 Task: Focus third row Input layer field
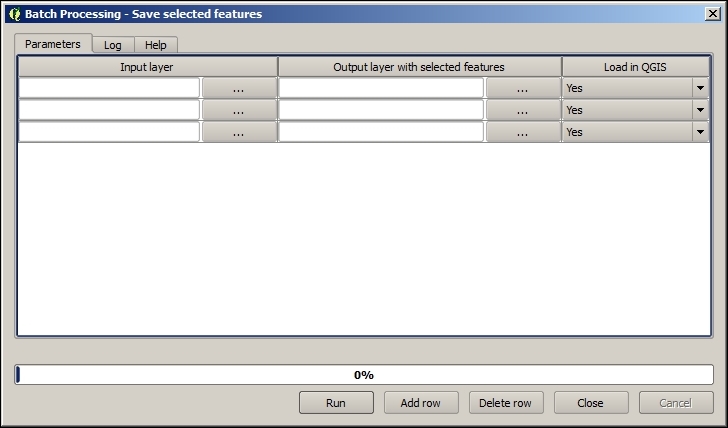pyautogui.click(x=110, y=132)
